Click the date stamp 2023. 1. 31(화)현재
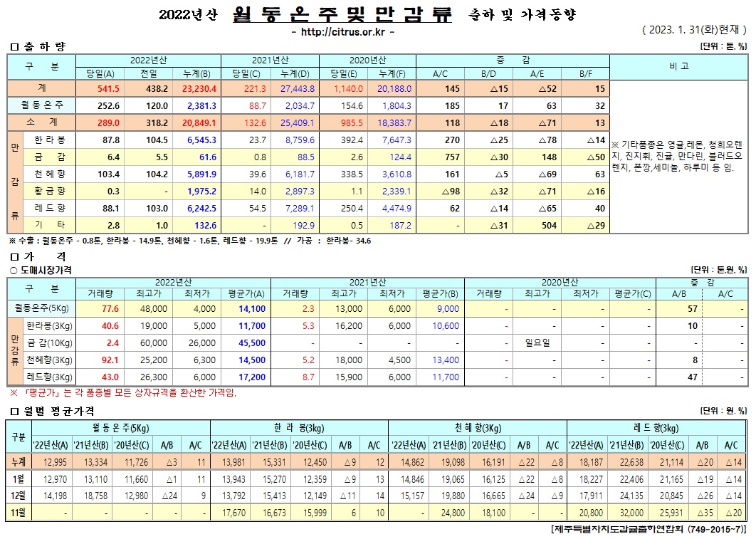The width and height of the screenshot is (756, 539). pos(694,30)
